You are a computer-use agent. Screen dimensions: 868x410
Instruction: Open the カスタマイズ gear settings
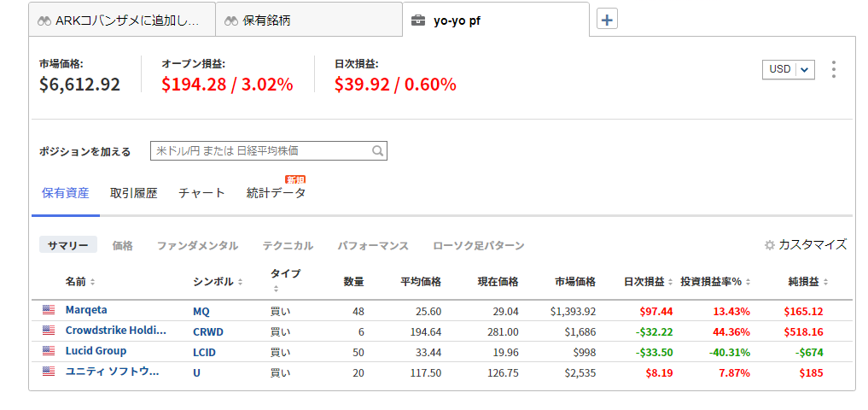pyautogui.click(x=770, y=245)
